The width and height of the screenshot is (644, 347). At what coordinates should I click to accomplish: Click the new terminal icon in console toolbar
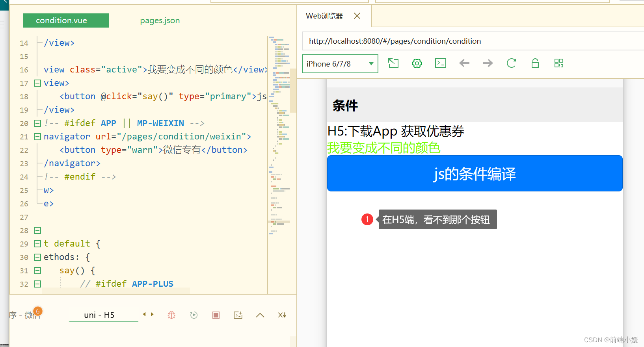238,315
